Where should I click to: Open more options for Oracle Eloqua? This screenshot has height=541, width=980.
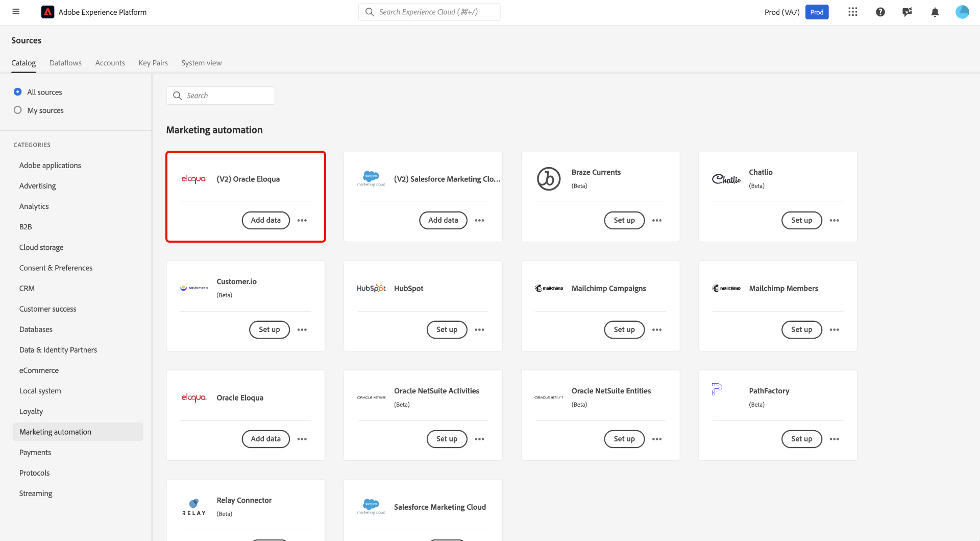click(x=302, y=439)
